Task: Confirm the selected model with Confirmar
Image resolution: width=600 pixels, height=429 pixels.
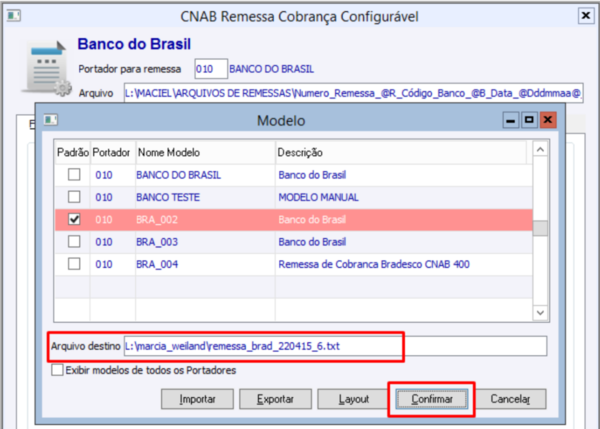Action: click(x=432, y=399)
